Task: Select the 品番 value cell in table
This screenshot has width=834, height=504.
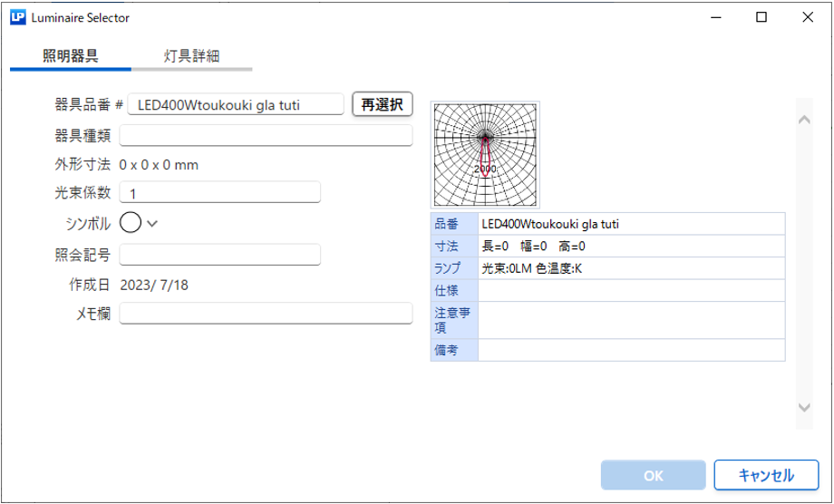Action: click(x=631, y=224)
